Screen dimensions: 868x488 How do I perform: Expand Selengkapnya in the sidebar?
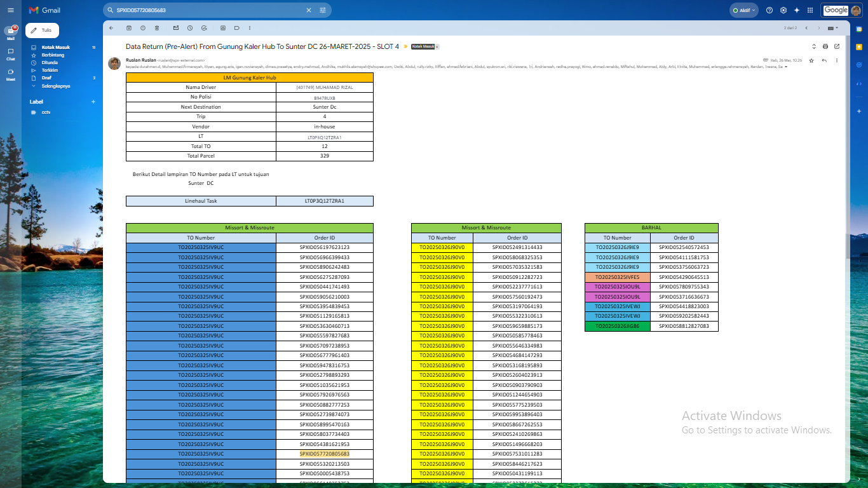click(x=56, y=86)
